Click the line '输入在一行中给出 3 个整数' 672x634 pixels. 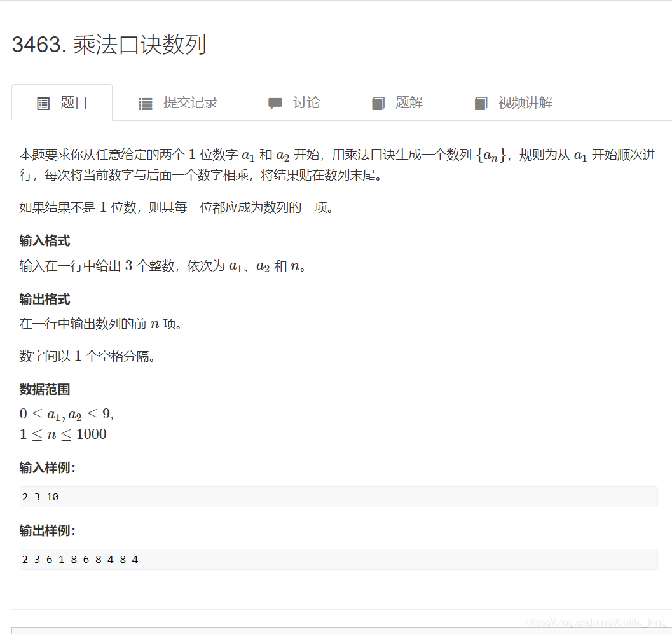[x=163, y=266]
